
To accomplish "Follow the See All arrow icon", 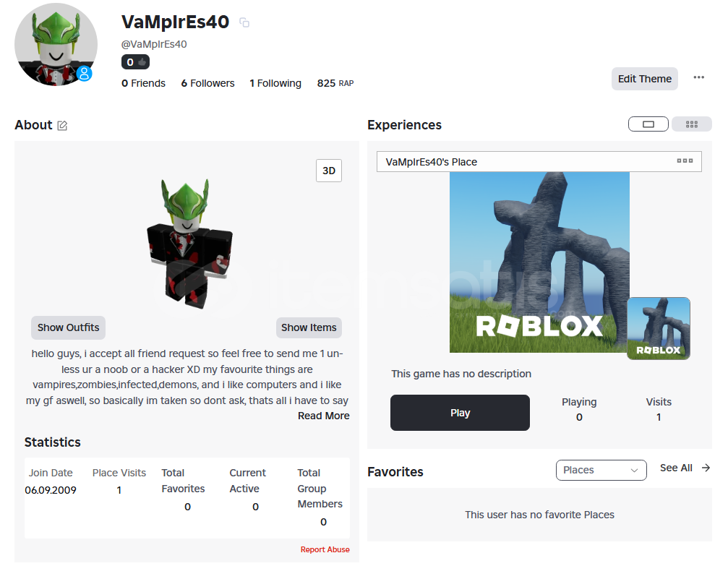I will [x=706, y=468].
